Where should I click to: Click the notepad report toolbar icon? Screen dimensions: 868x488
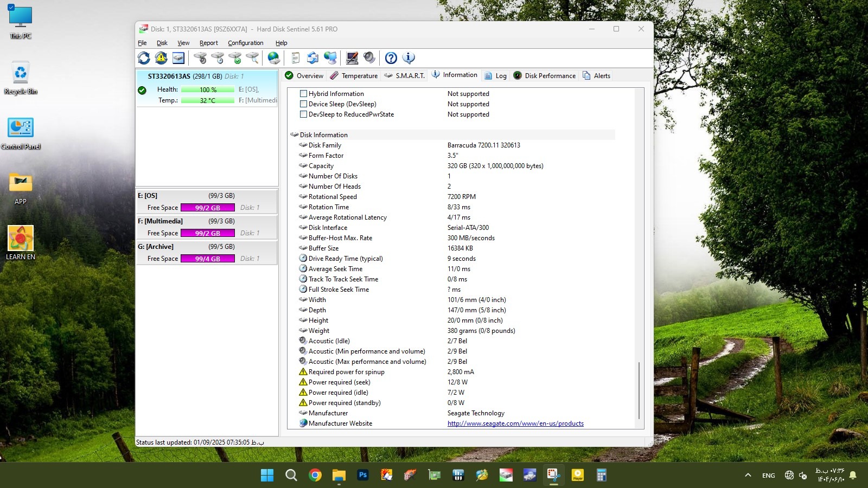click(296, 58)
